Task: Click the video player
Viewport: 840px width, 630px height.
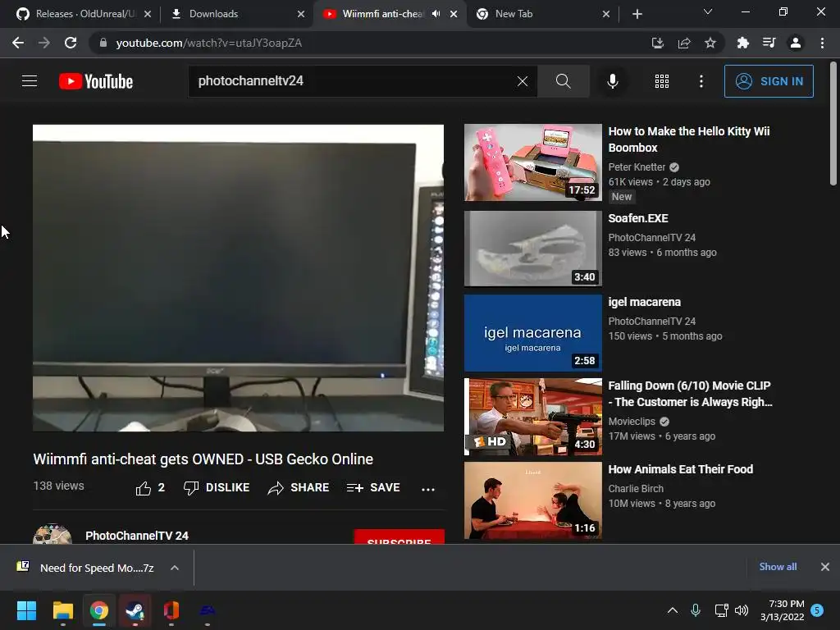Action: tap(239, 278)
